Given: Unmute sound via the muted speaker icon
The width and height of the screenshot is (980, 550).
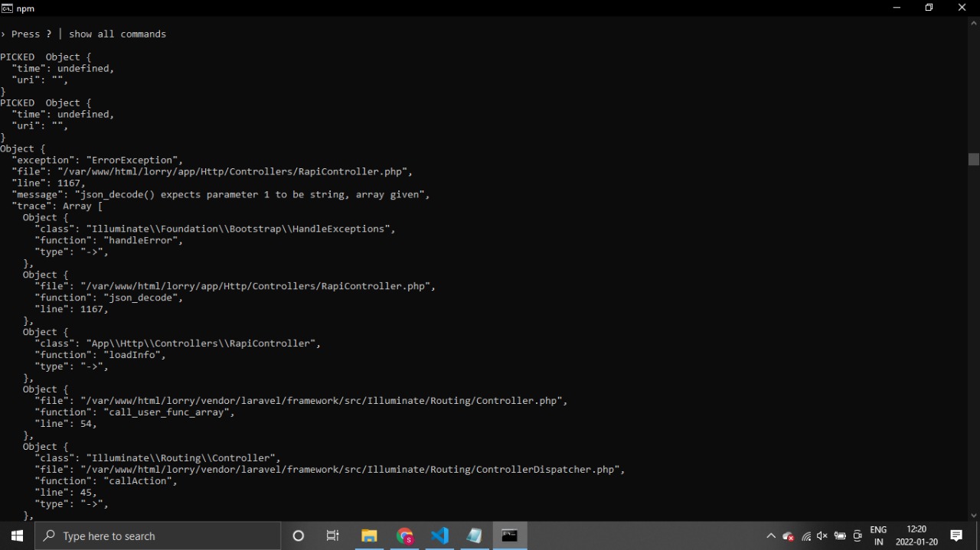Looking at the screenshot, I should tap(822, 536).
